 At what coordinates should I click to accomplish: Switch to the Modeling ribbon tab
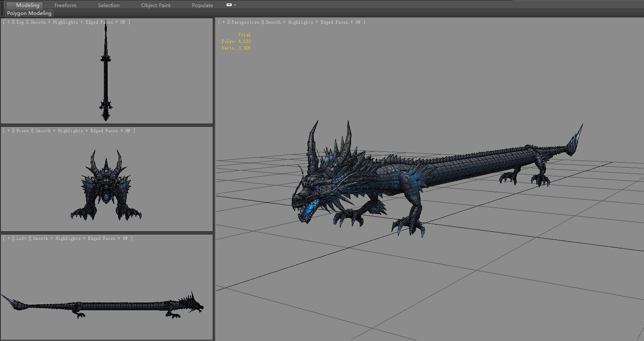[27, 5]
